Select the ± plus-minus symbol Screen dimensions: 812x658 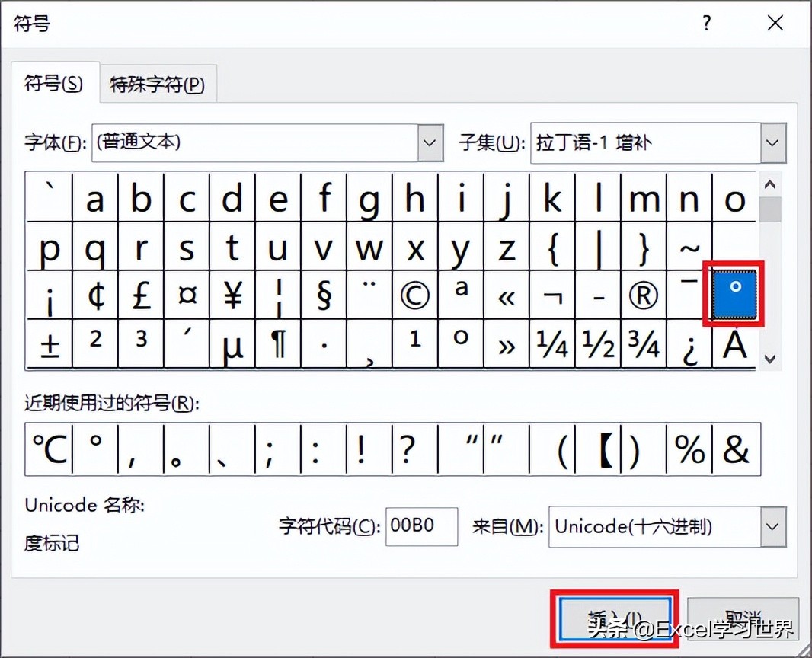tap(50, 344)
